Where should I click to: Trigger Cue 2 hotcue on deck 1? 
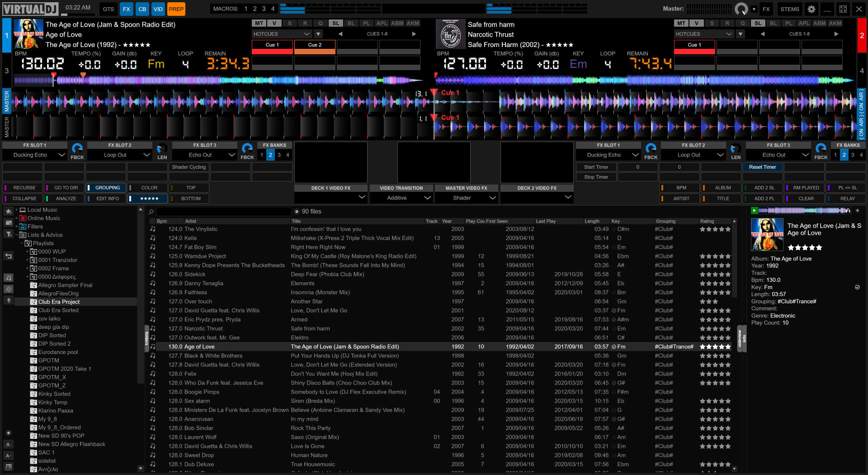[315, 47]
